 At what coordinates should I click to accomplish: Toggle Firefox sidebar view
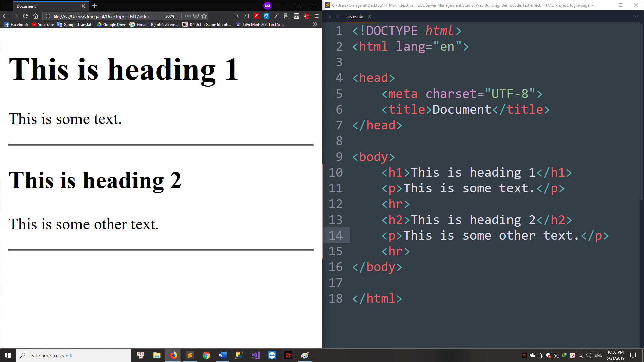[x=246, y=16]
